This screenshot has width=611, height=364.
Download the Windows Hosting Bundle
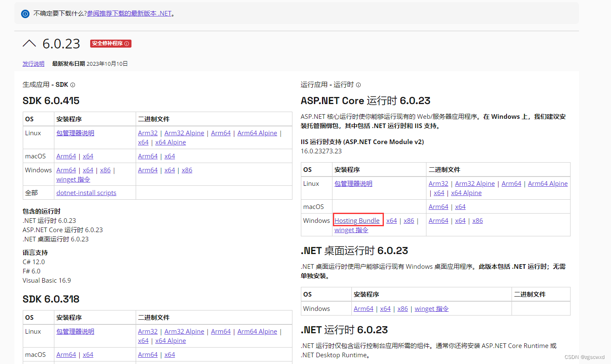(357, 220)
